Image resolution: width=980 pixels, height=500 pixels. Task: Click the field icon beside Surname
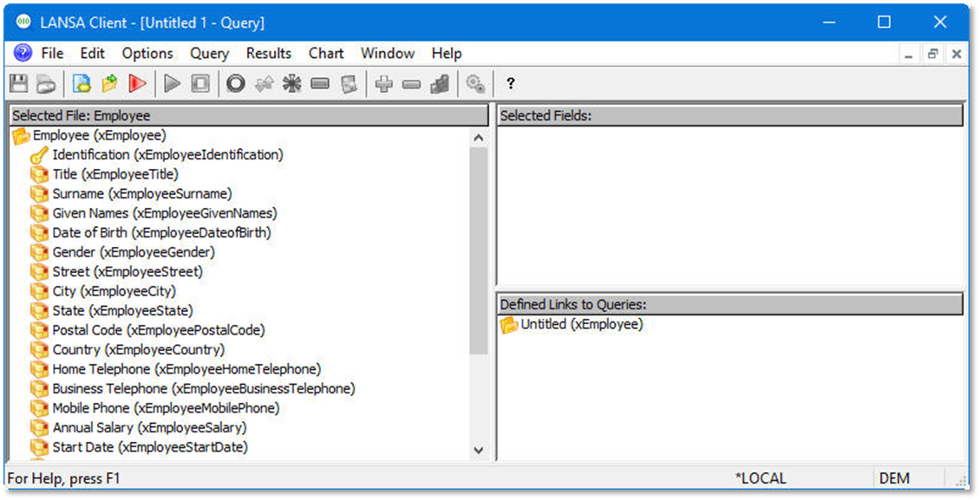coord(39,194)
